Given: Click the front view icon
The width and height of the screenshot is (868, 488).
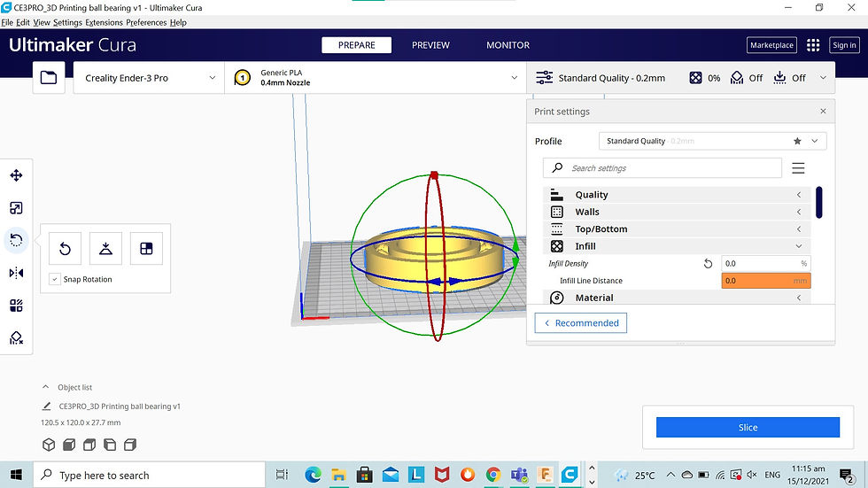Looking at the screenshot, I should (69, 445).
